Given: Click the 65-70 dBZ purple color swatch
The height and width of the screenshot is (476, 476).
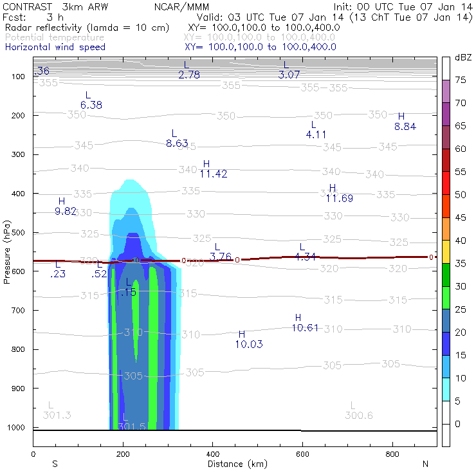Looking at the screenshot, I should 446,114.
